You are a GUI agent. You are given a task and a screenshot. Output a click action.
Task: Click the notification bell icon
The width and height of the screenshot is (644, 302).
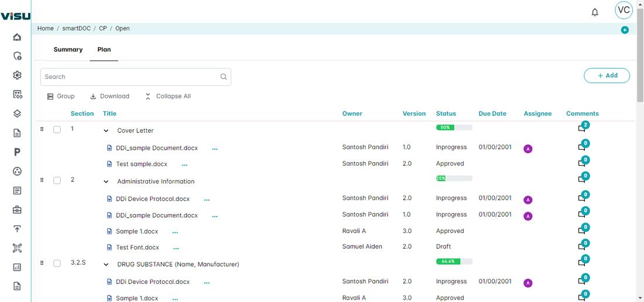595,12
